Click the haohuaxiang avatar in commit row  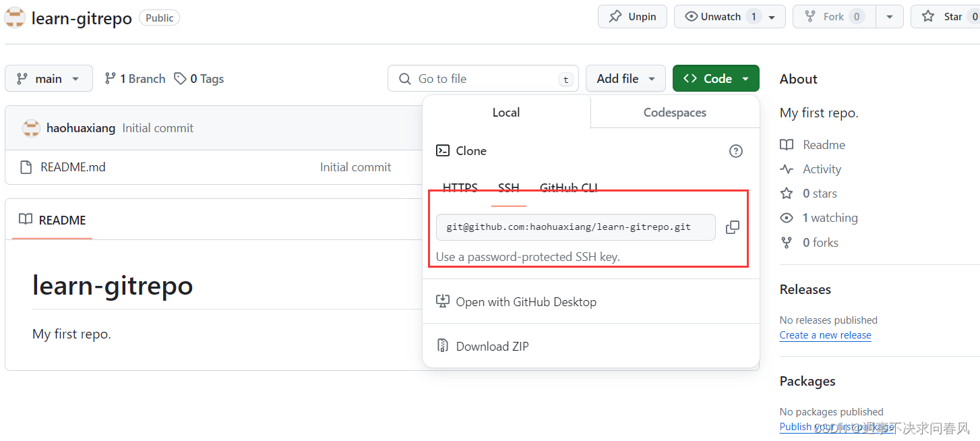click(31, 128)
